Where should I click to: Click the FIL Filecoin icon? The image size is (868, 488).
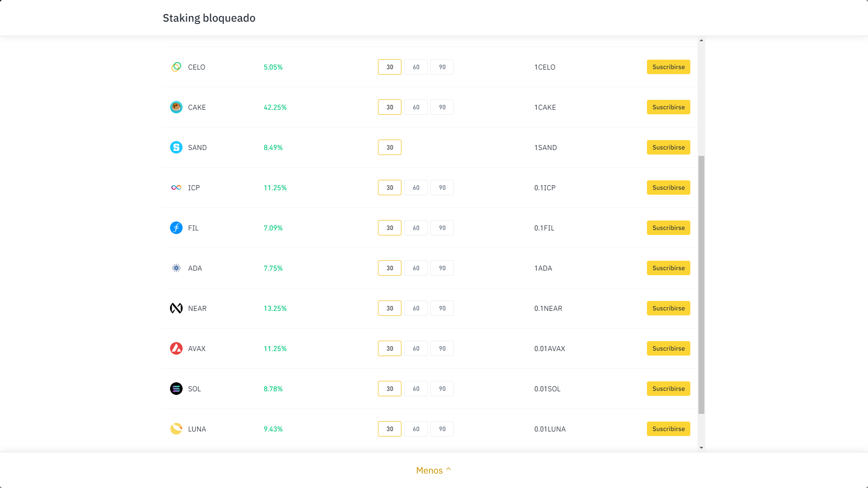176,228
